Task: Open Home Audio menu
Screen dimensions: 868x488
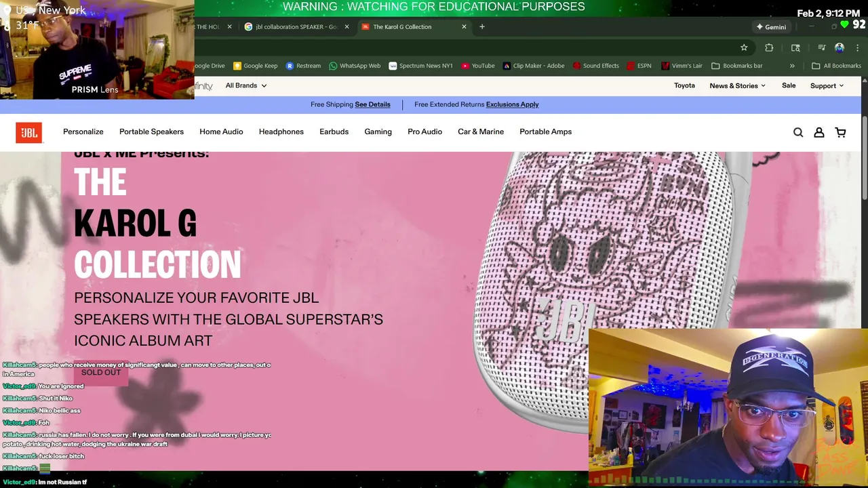Action: pos(221,131)
